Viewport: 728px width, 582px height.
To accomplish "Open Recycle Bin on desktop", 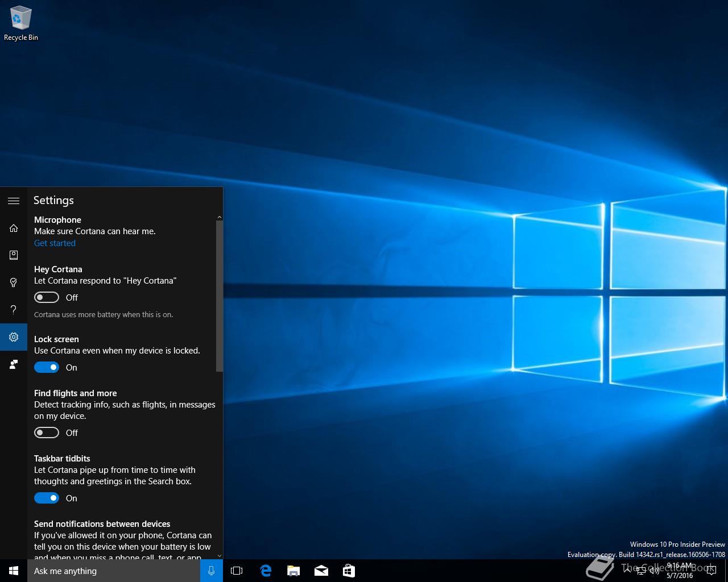I will click(21, 23).
